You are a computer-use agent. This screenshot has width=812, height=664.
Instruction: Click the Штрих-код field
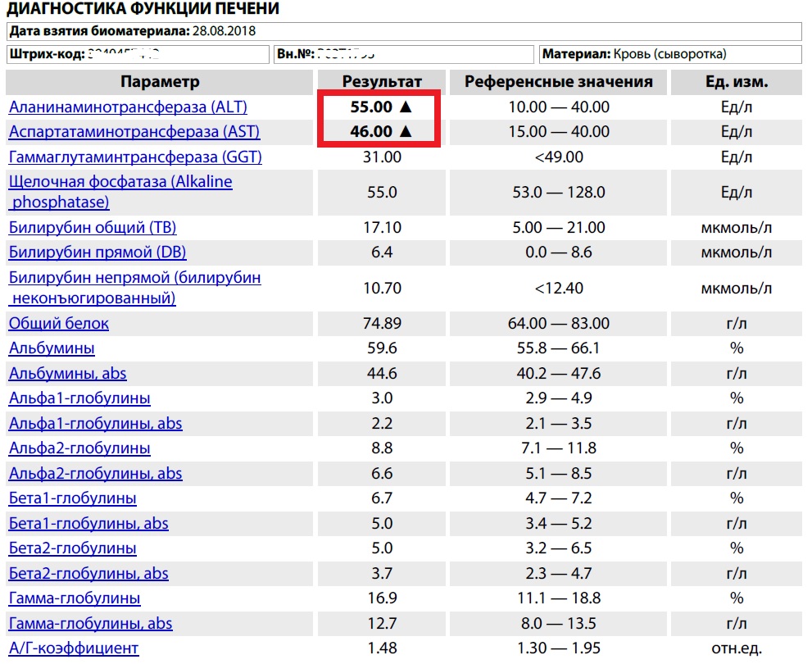pyautogui.click(x=138, y=54)
